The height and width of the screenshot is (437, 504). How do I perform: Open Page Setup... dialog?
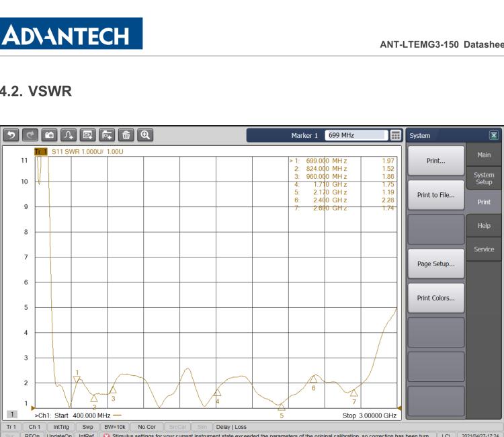coord(435,264)
